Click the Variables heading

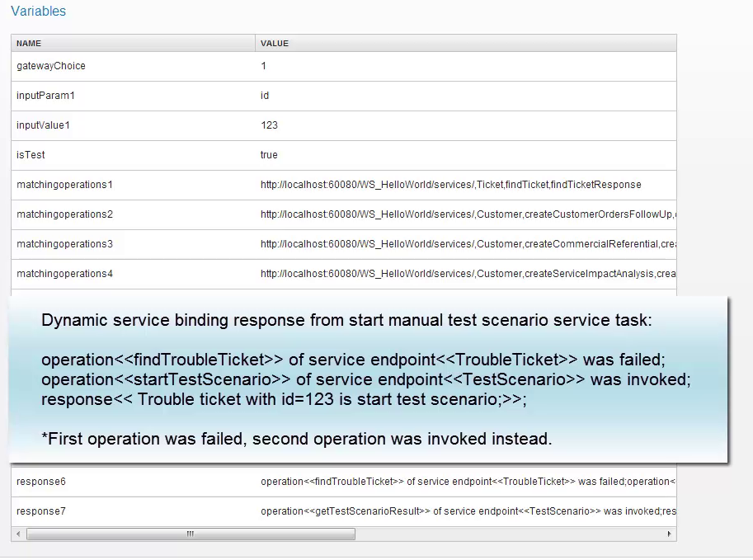(39, 11)
